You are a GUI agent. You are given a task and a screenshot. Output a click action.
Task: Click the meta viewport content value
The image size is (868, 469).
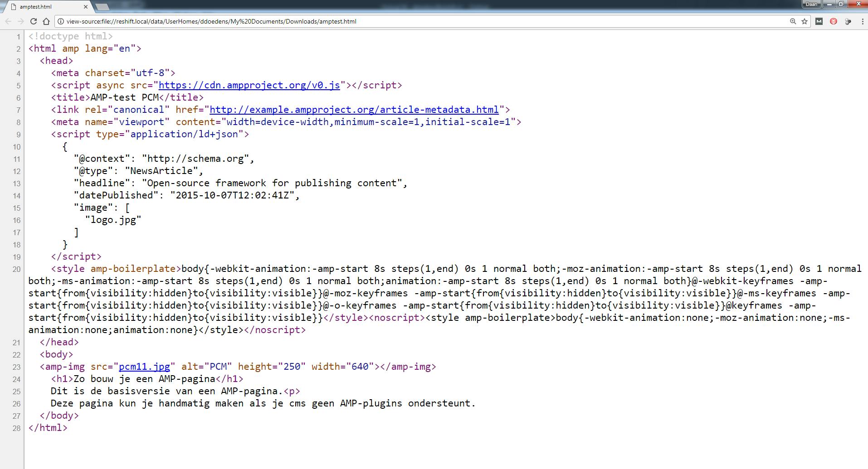click(368, 122)
